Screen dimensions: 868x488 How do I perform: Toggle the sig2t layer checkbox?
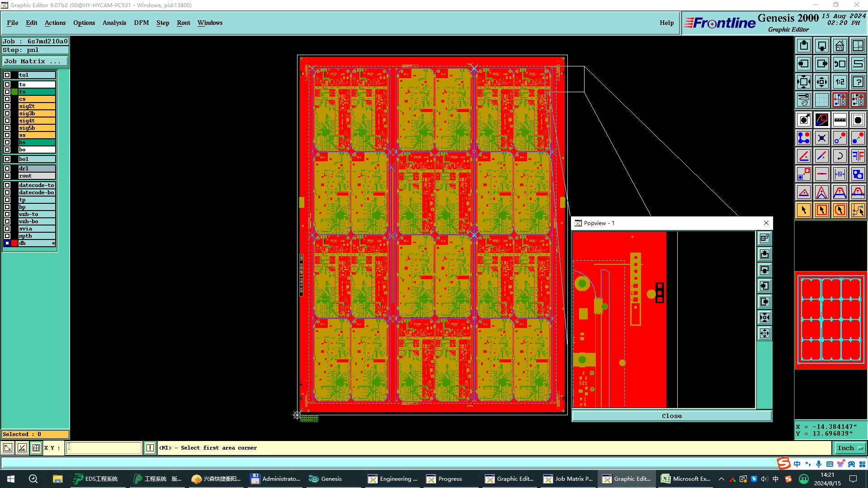[x=7, y=106]
